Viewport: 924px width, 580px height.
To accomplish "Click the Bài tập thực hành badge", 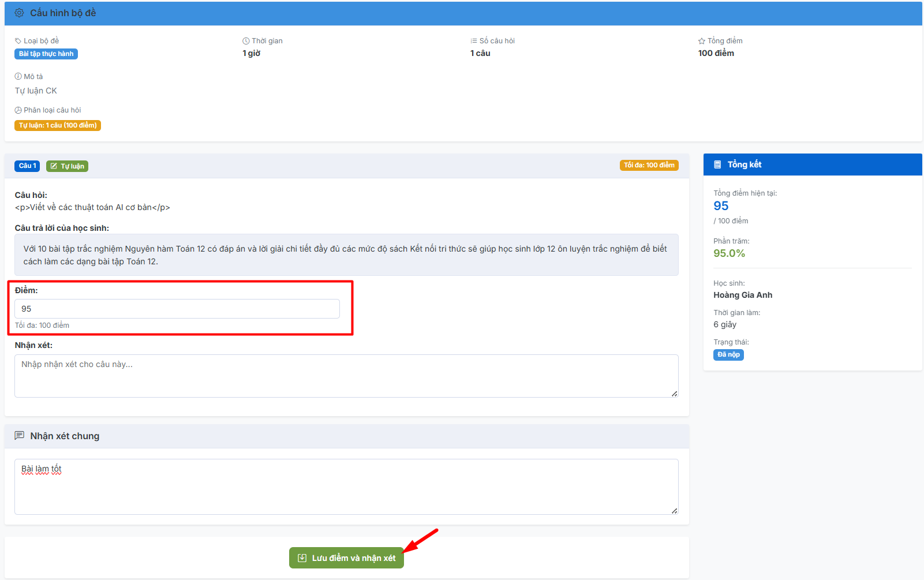I will click(x=46, y=54).
